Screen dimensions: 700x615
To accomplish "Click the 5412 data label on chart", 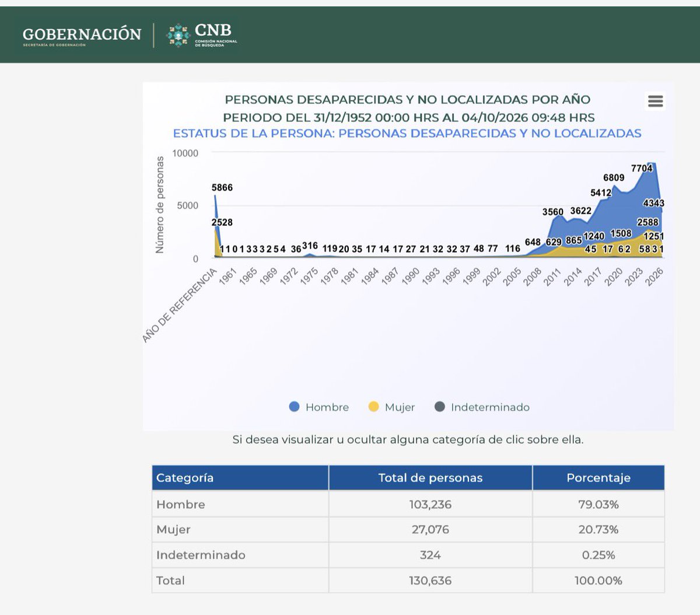I will (601, 193).
